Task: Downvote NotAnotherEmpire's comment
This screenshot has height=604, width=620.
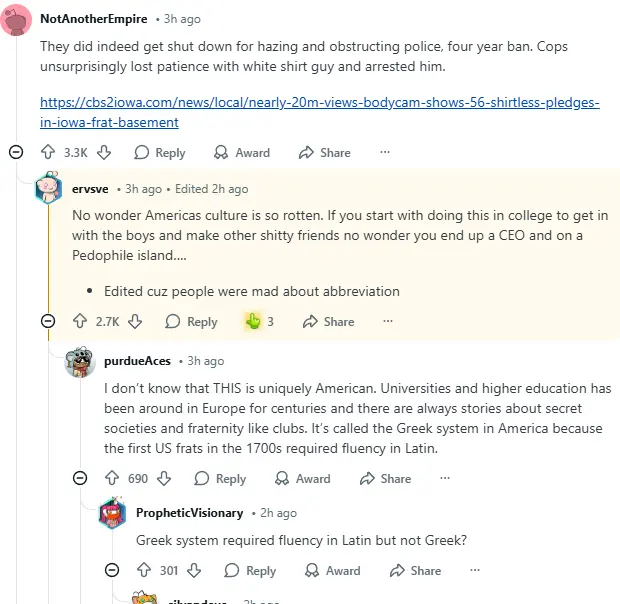Action: click(x=104, y=153)
